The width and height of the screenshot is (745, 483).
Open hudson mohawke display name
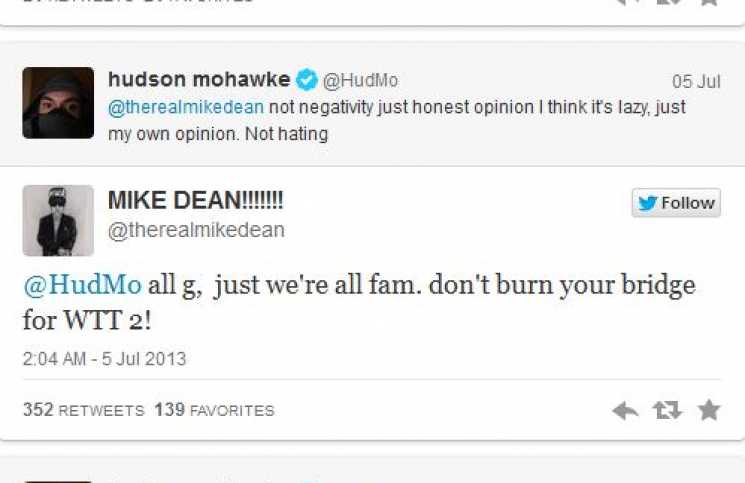[x=199, y=79]
